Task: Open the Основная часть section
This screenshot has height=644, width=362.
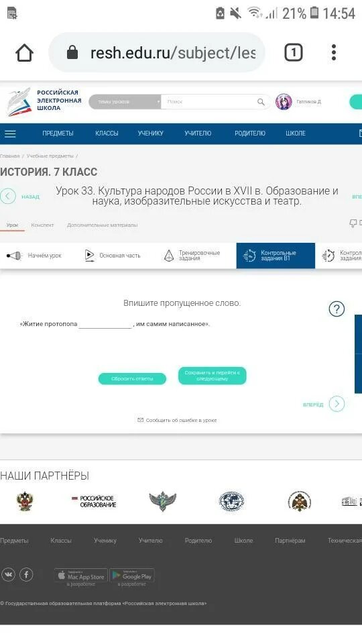Action: [113, 256]
